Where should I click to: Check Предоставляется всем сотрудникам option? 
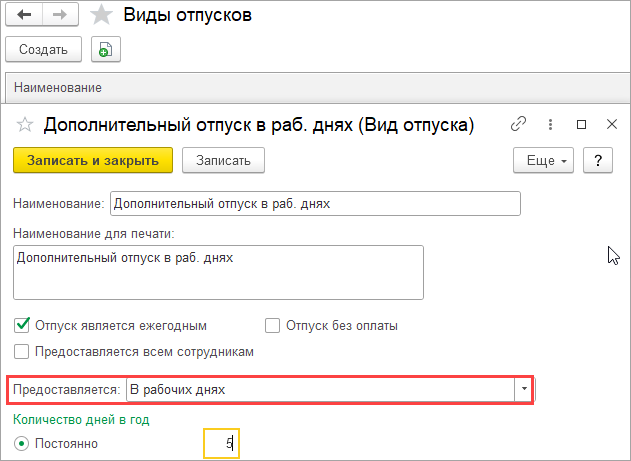click(22, 351)
